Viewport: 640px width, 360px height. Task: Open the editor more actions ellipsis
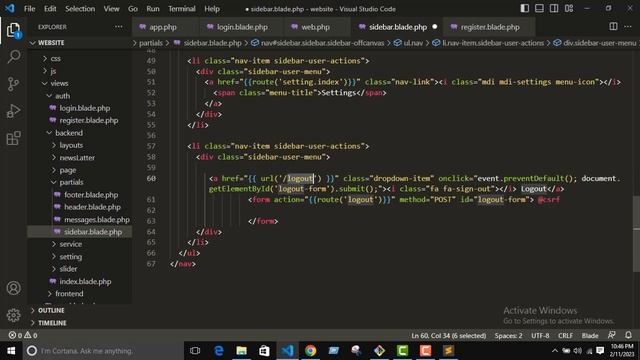[x=628, y=27]
